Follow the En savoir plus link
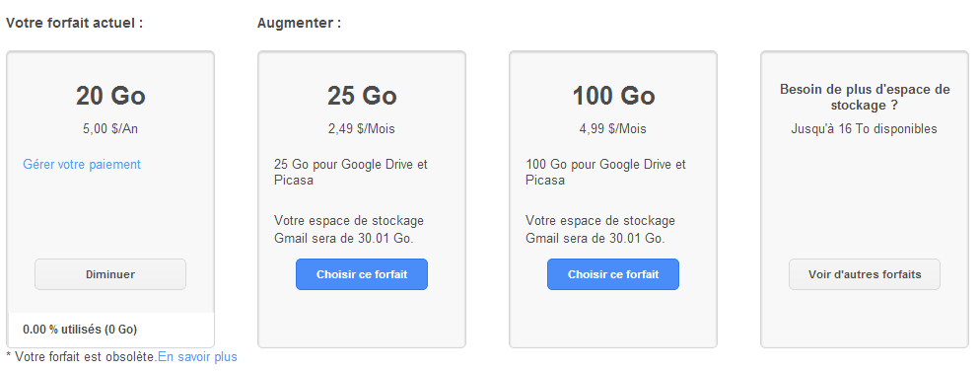This screenshot has width=980, height=372. pos(197,357)
